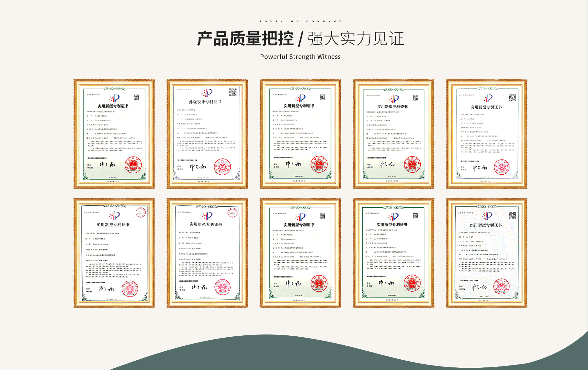Image resolution: width=588 pixels, height=370 pixels.
Task: Click the middle certificate in the bottom row
Action: (300, 253)
